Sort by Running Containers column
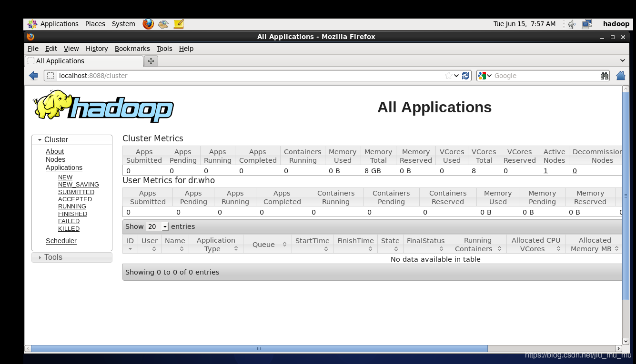The width and height of the screenshot is (636, 364). pyautogui.click(x=477, y=245)
